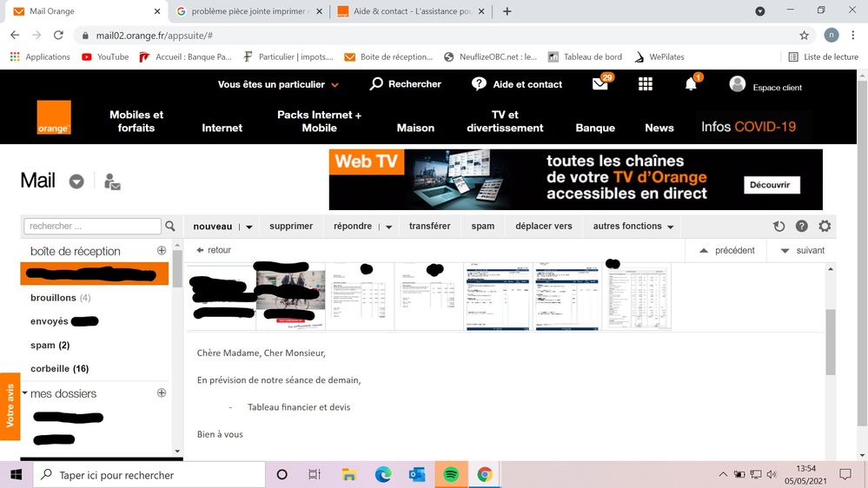Expand the autres fonctions dropdown
This screenshot has height=488, width=868.
click(669, 227)
